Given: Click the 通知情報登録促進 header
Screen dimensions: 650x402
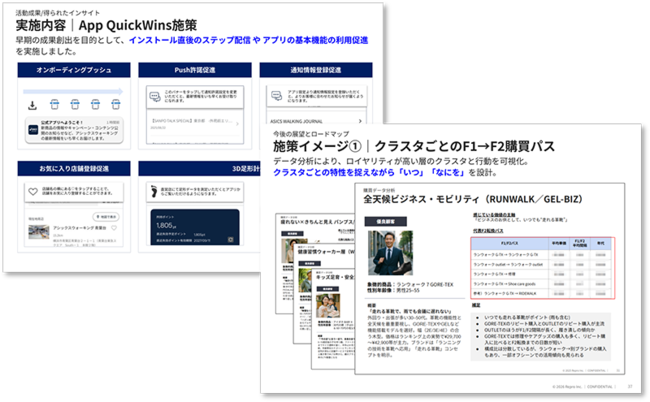Looking at the screenshot, I should tap(316, 70).
